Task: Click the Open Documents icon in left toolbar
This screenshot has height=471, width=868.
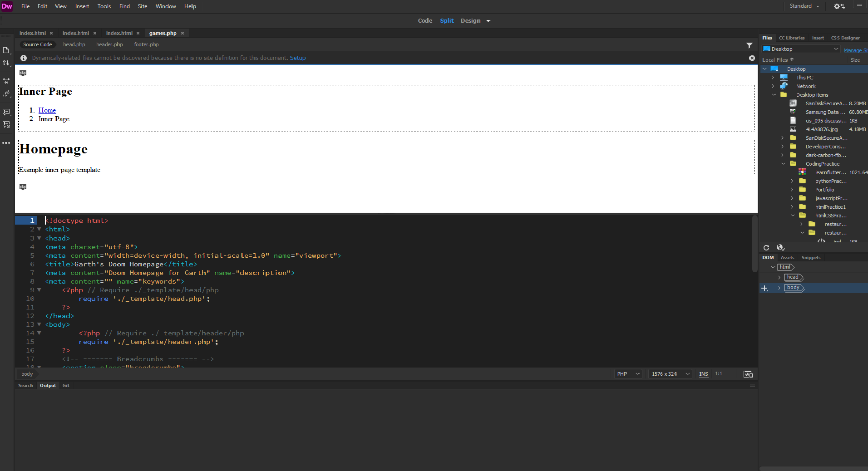Action: click(6, 50)
